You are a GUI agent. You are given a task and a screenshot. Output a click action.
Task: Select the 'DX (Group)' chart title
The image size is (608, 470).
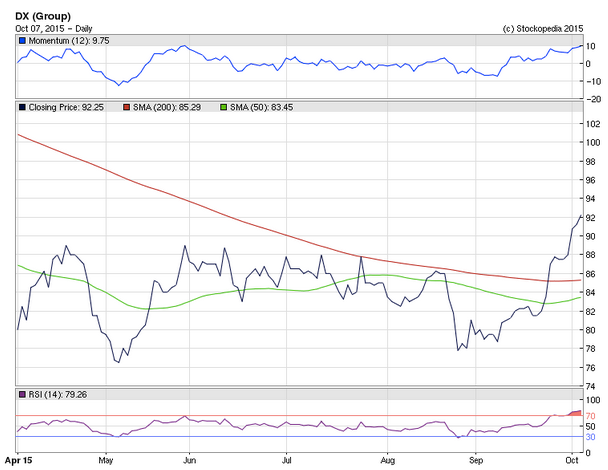click(43, 16)
